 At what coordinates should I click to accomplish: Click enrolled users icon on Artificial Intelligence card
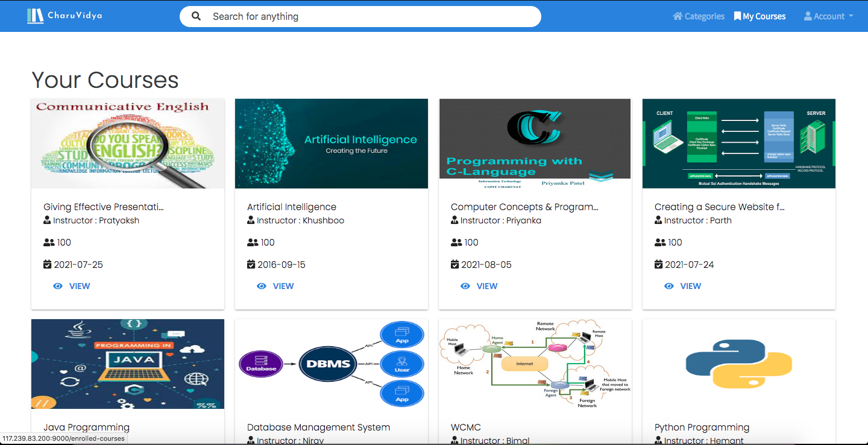pos(253,242)
